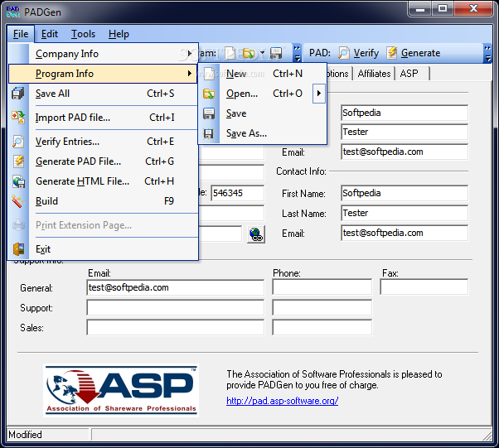
Task: Open the Help menu
Action: pos(119,34)
